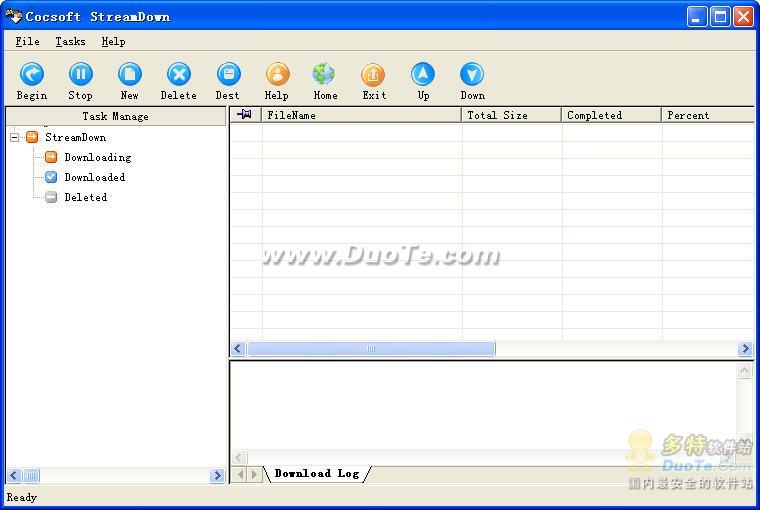Click task tree scrollbar left arrow
The width and height of the screenshot is (760, 510).
click(x=14, y=476)
